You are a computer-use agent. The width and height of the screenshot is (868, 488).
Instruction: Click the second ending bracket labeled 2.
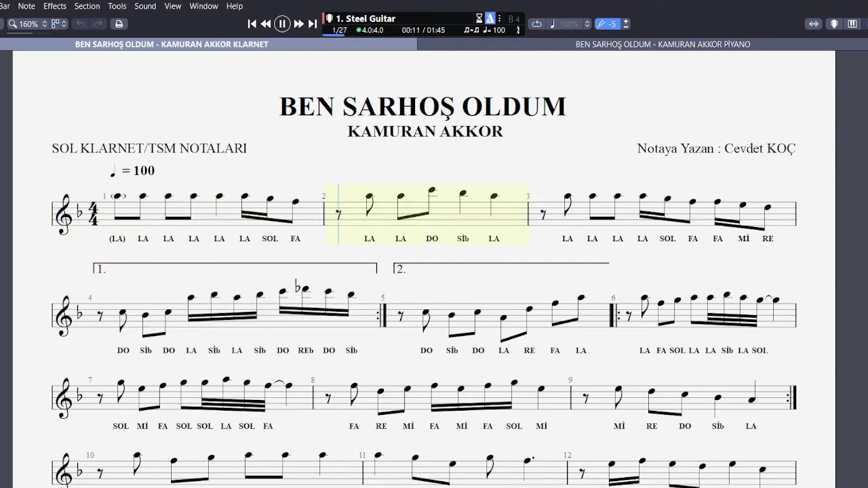point(501,268)
